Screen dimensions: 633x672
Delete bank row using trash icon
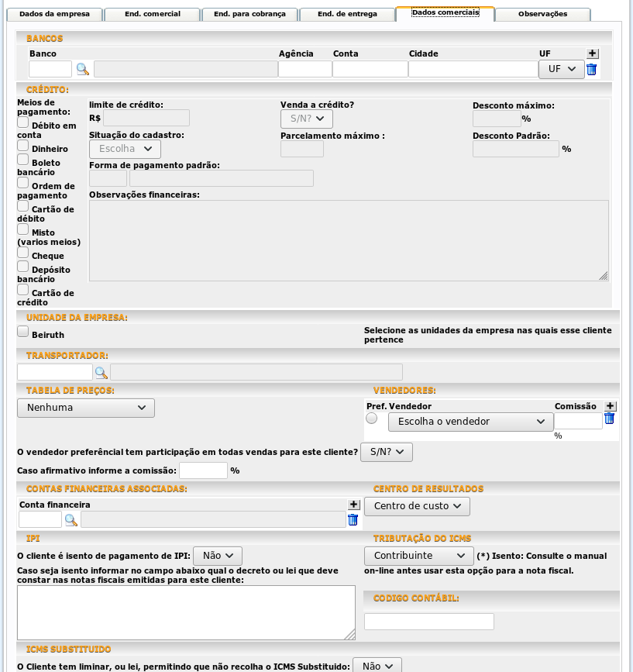(x=592, y=69)
